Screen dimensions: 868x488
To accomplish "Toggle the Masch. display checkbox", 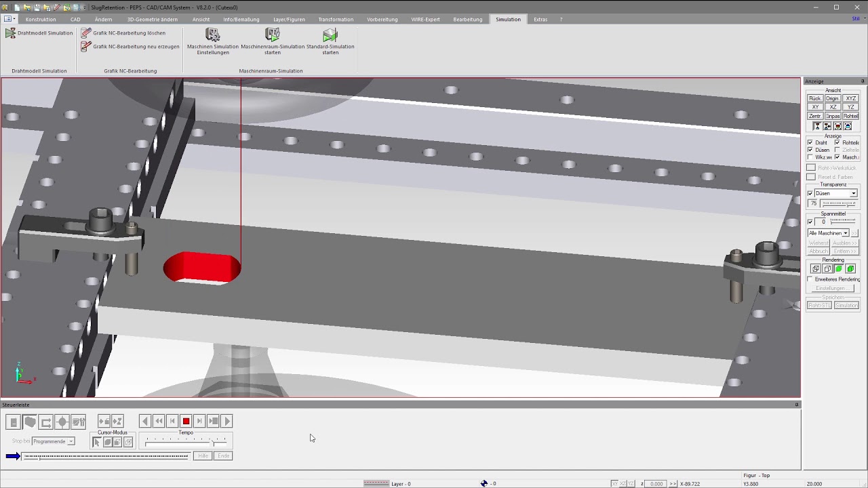I will (837, 157).
